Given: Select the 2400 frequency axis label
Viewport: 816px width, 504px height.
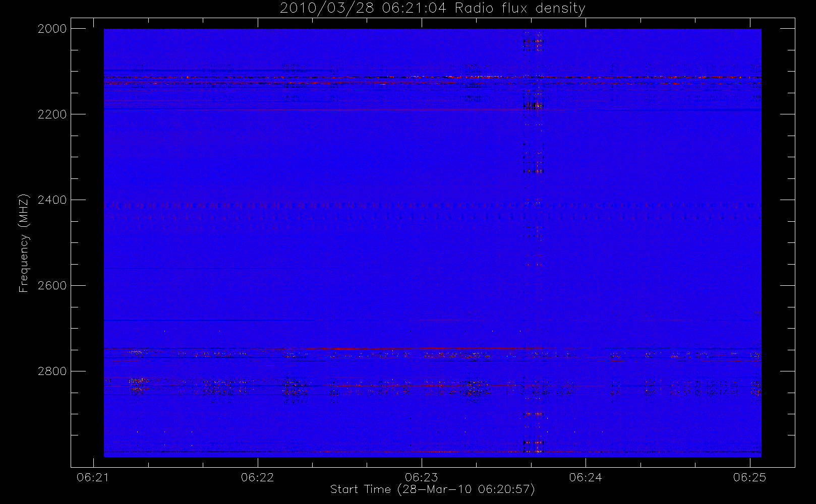Looking at the screenshot, I should pyautogui.click(x=52, y=200).
